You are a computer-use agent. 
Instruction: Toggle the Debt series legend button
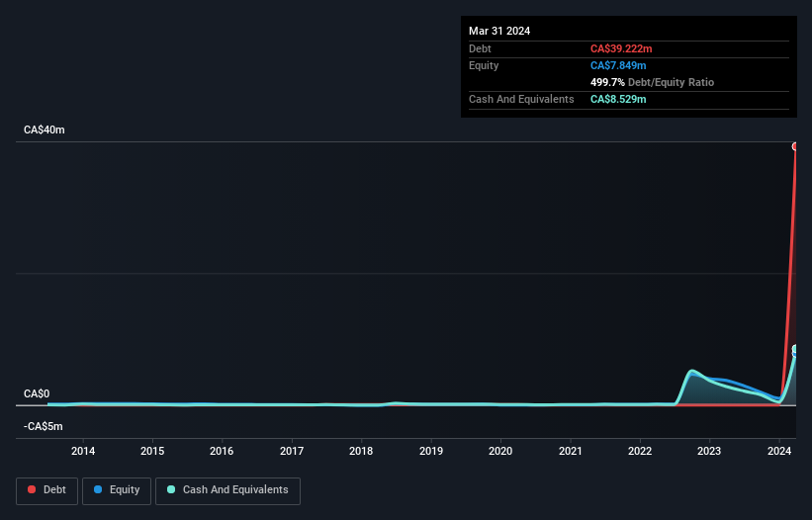coord(46,490)
